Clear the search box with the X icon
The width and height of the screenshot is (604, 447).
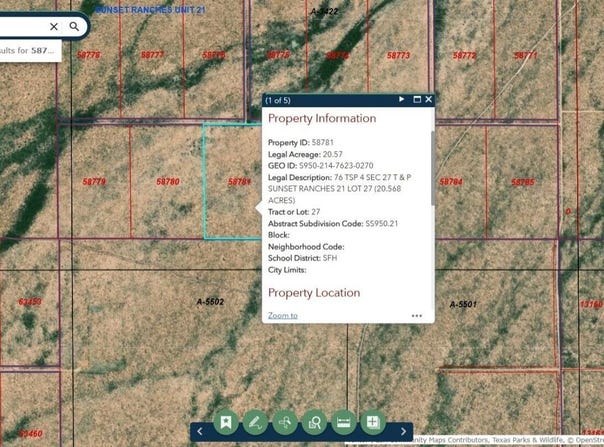[54, 27]
